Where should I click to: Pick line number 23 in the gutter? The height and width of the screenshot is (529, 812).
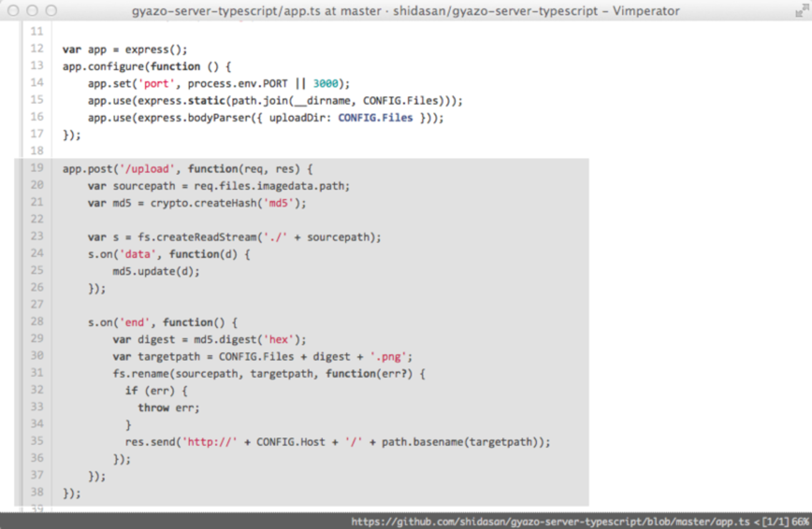(37, 236)
